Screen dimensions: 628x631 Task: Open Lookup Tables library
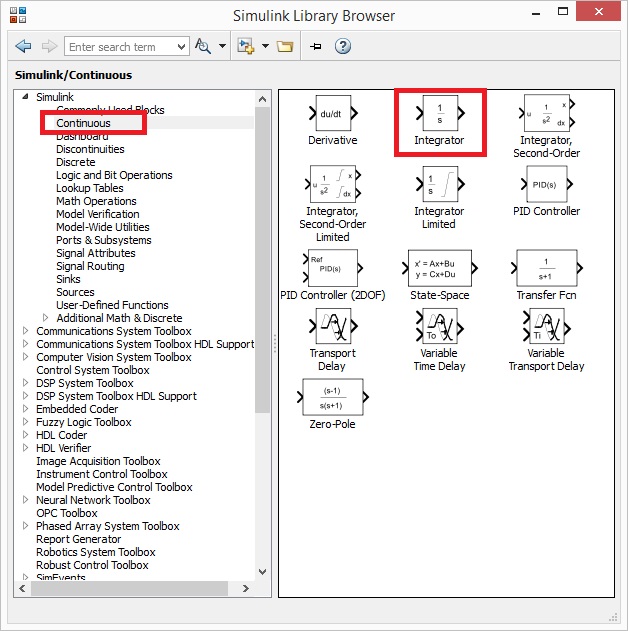click(90, 188)
